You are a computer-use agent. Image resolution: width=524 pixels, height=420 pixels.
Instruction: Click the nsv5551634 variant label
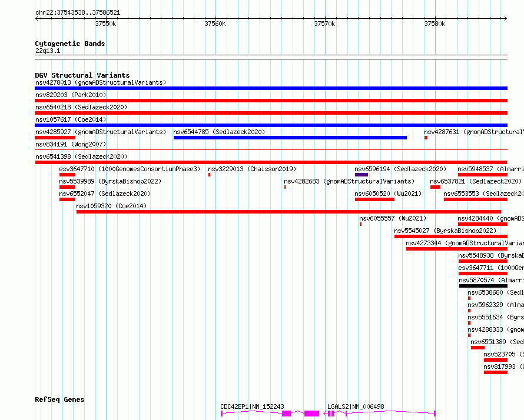pos(496,317)
